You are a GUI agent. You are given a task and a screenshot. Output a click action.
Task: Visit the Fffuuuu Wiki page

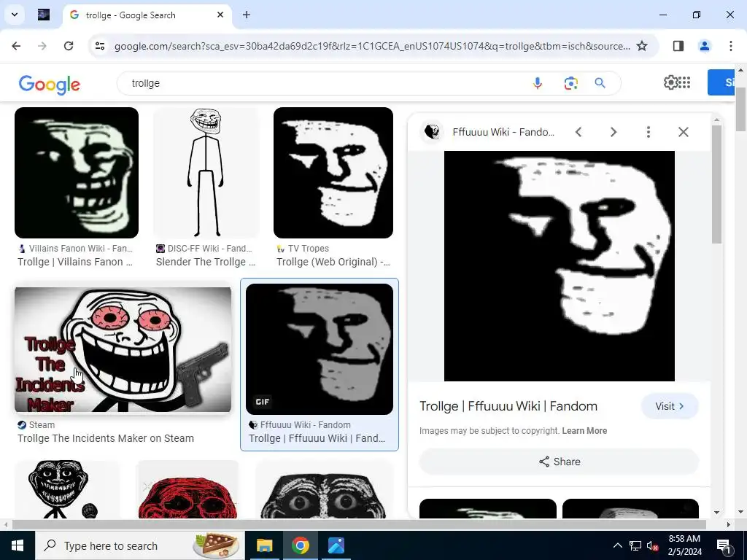pyautogui.click(x=670, y=406)
